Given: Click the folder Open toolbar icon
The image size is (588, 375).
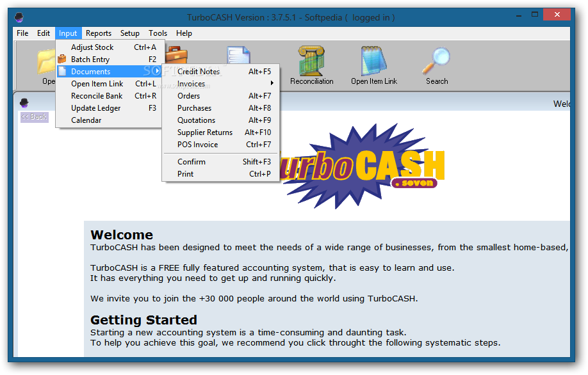Looking at the screenshot, I should pos(47,61).
